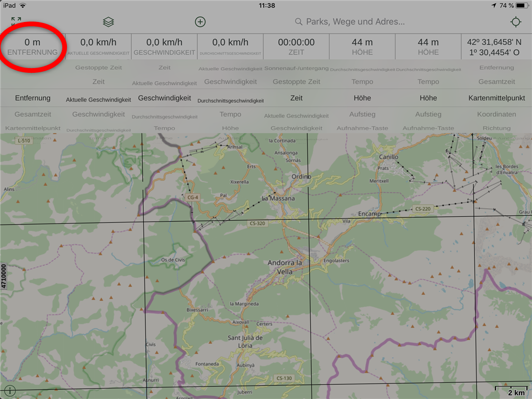The height and width of the screenshot is (399, 532).
Task: Tap the circled plus add icon
Action: coord(200,21)
